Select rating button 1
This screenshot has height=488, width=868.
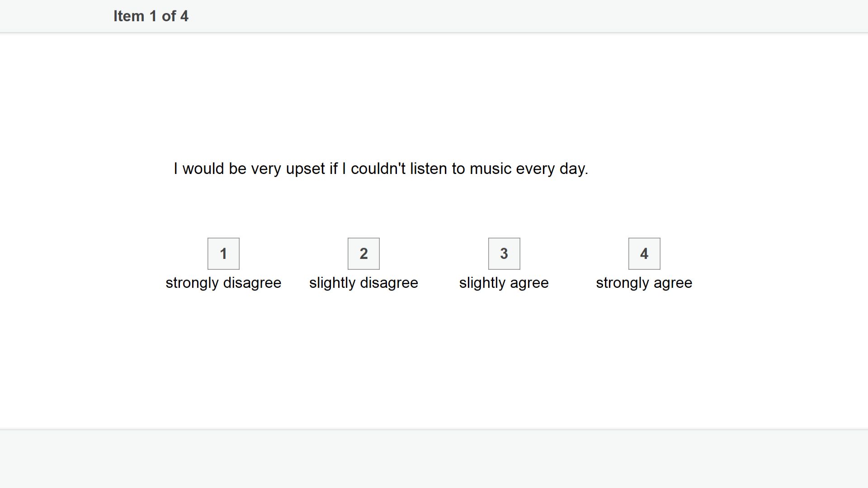tap(223, 253)
